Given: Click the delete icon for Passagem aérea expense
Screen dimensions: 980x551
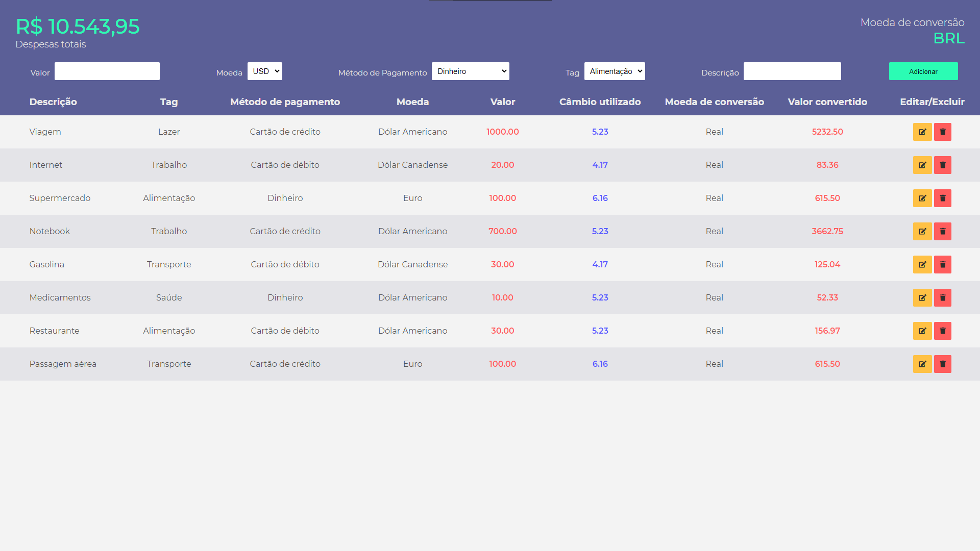Looking at the screenshot, I should pos(942,363).
